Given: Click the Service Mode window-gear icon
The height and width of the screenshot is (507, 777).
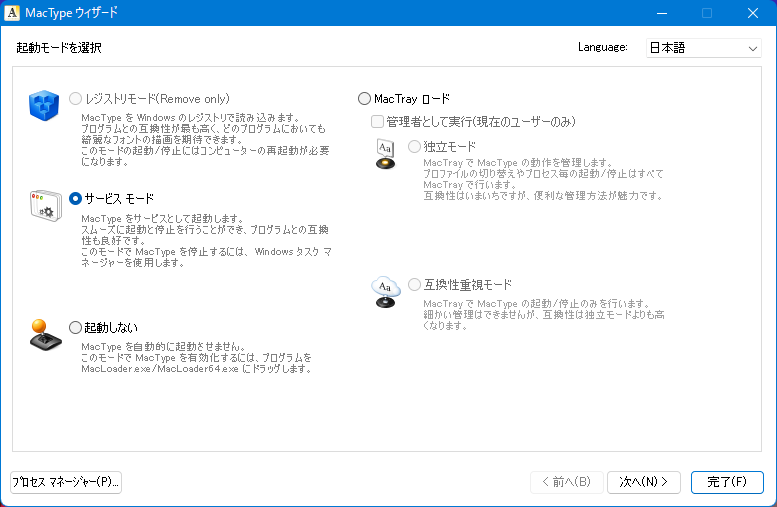Looking at the screenshot, I should click(46, 206).
